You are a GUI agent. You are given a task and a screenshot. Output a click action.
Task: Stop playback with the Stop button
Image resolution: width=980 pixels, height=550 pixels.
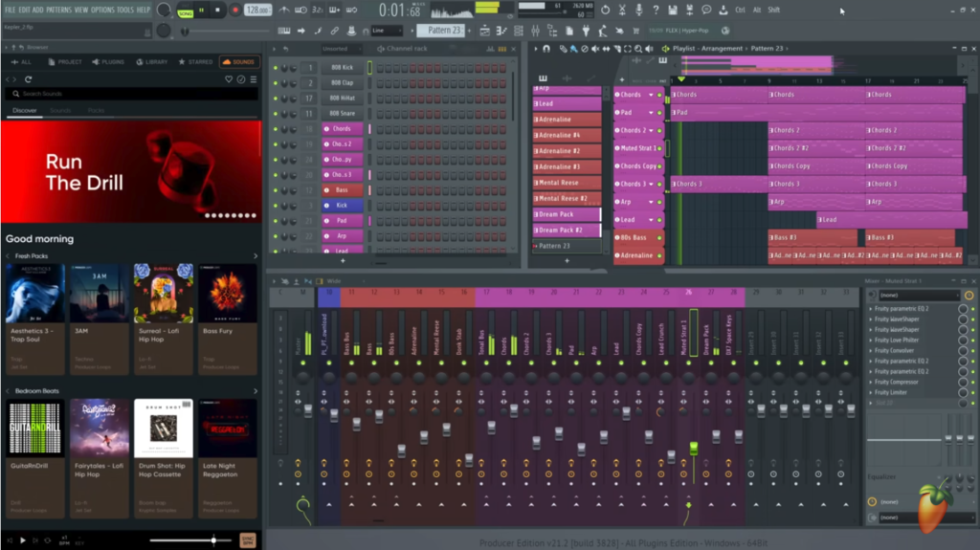pyautogui.click(x=217, y=10)
